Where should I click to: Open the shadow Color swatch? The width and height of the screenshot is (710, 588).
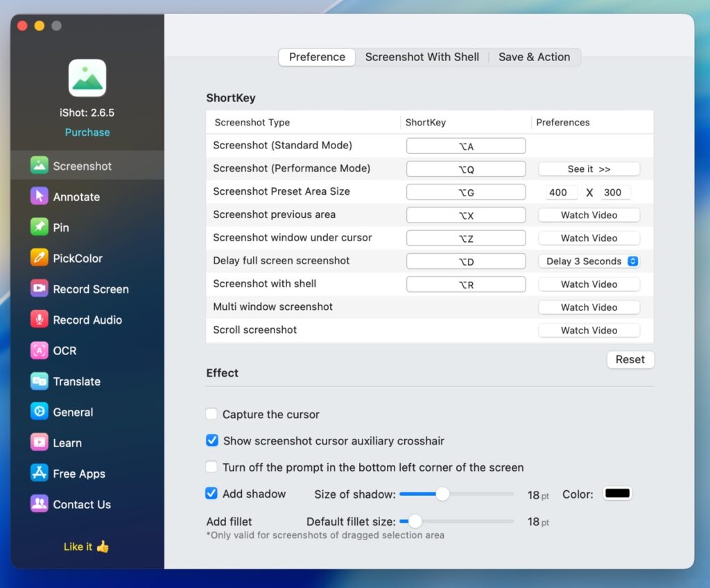(x=616, y=494)
